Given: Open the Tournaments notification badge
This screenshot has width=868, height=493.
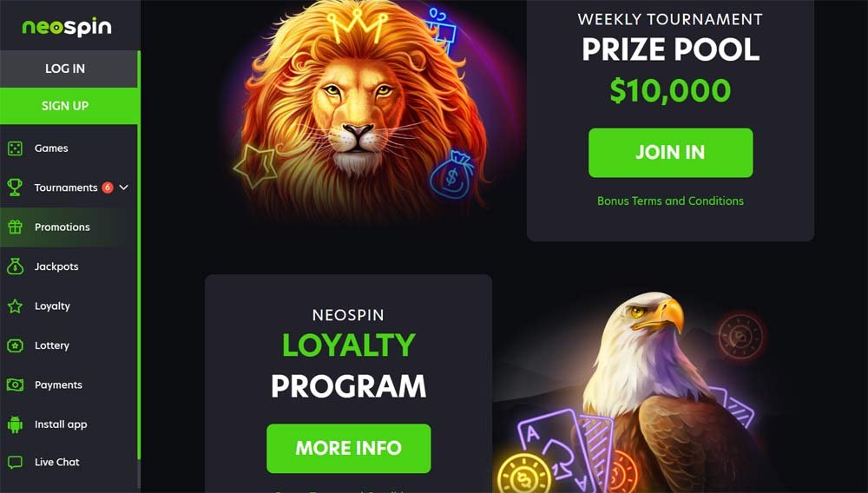Looking at the screenshot, I should tap(108, 187).
